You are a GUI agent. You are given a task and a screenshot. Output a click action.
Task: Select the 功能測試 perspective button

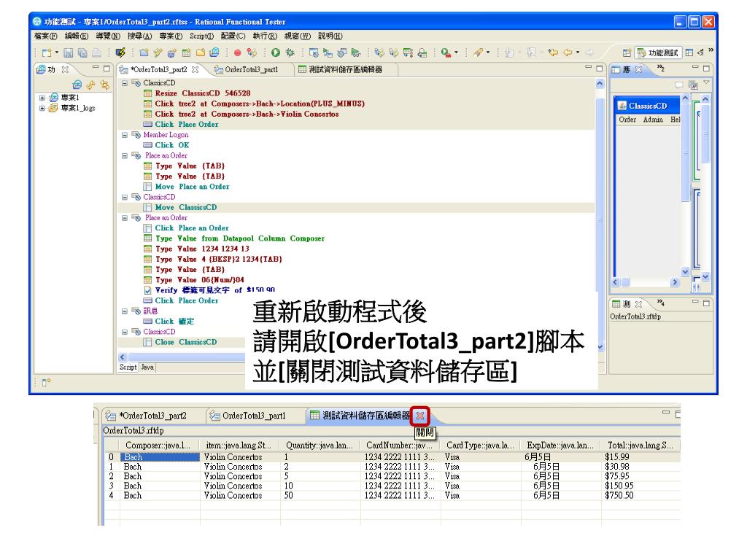click(659, 52)
